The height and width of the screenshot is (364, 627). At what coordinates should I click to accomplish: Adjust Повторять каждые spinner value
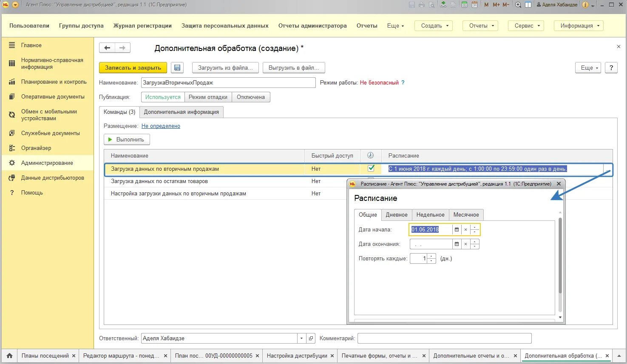tap(431, 258)
